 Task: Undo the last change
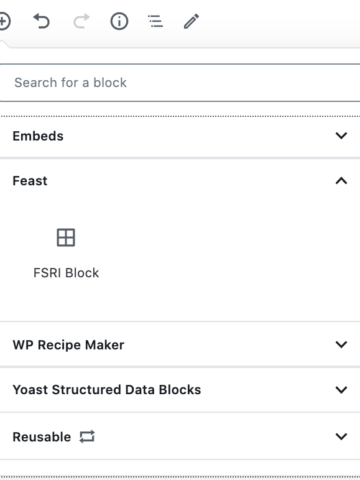[x=41, y=21]
